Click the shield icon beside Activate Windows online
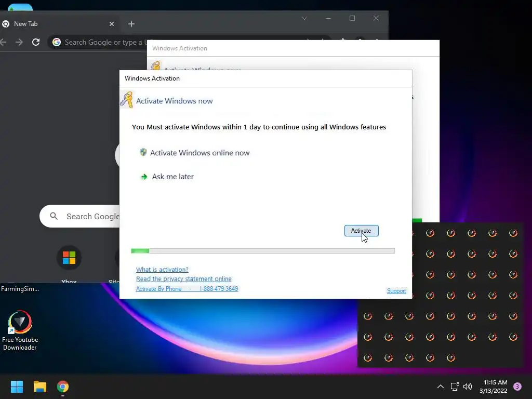Screen dimensions: 532x399 click(x=143, y=152)
